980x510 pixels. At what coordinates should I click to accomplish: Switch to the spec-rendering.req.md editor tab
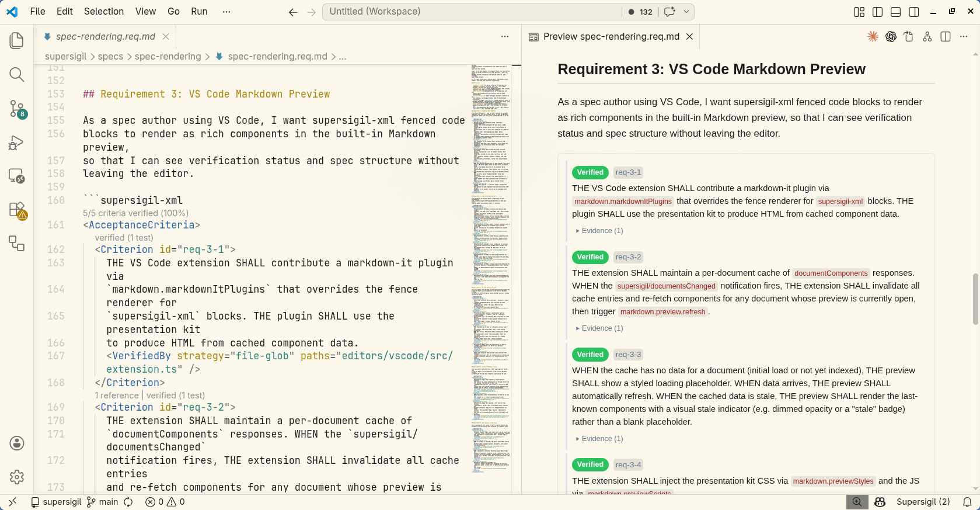tap(105, 37)
